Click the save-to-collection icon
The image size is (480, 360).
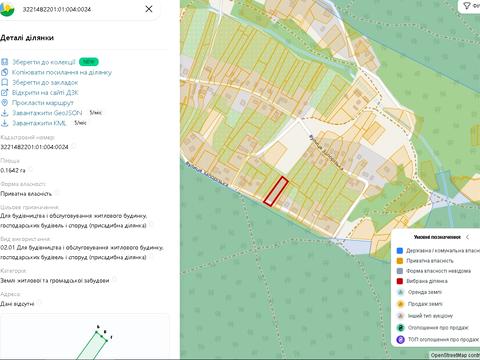pos(4,62)
